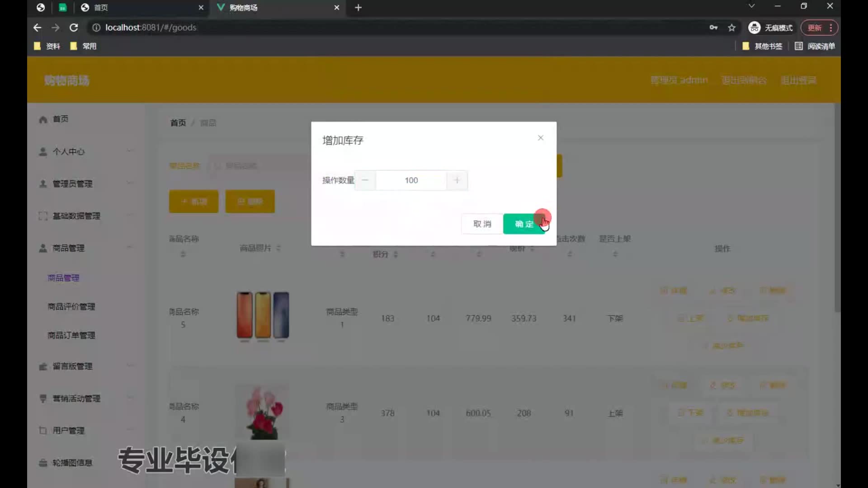Image resolution: width=868 pixels, height=488 pixels.
Task: Click the plus stepper for 操作数量
Action: click(457, 180)
